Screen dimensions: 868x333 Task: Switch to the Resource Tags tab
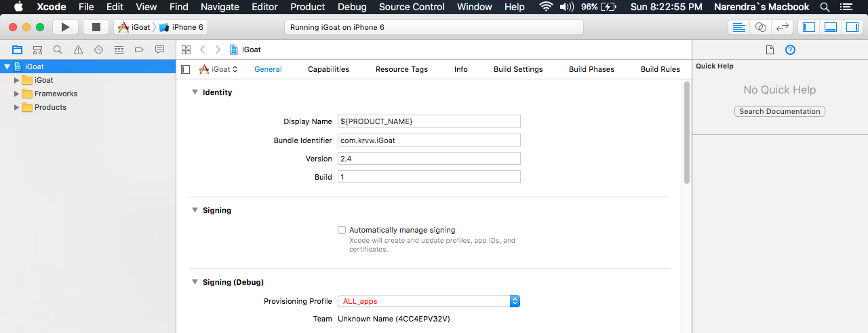[401, 69]
